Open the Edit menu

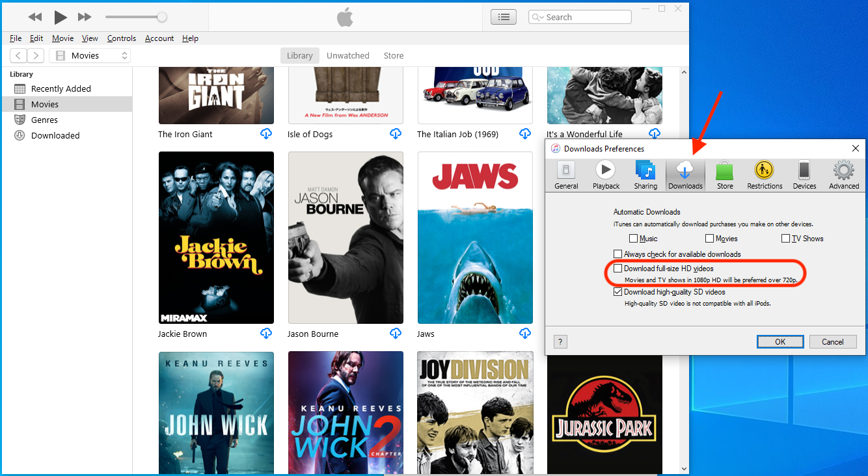pos(36,38)
